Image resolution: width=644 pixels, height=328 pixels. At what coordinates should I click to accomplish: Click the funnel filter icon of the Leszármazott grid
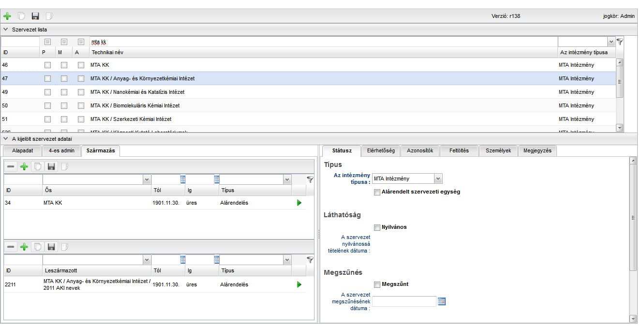(310, 260)
